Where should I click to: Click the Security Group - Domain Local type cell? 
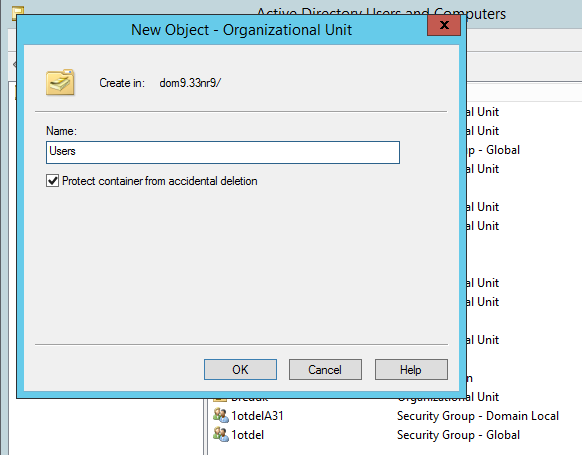tap(478, 416)
